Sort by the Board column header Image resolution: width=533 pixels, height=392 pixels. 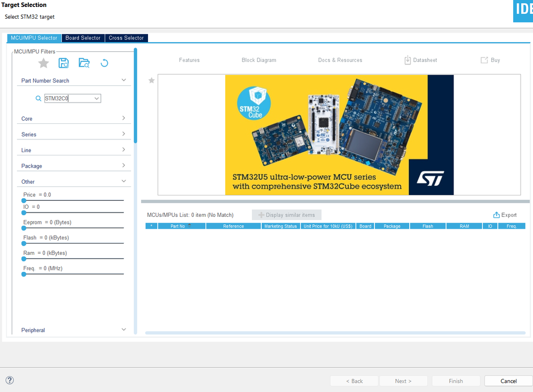click(365, 226)
